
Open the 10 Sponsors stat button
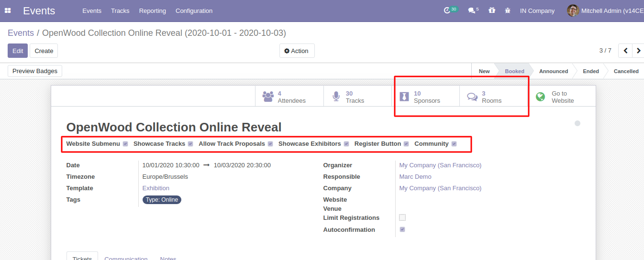point(425,97)
